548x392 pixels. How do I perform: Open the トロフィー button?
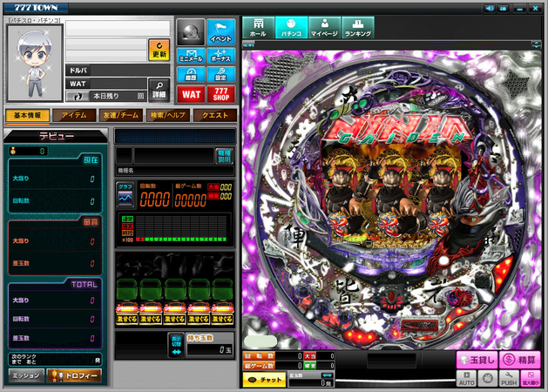[74, 375]
